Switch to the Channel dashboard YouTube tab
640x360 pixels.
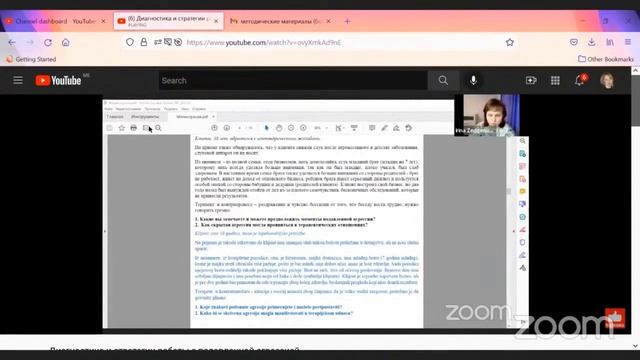55,21
